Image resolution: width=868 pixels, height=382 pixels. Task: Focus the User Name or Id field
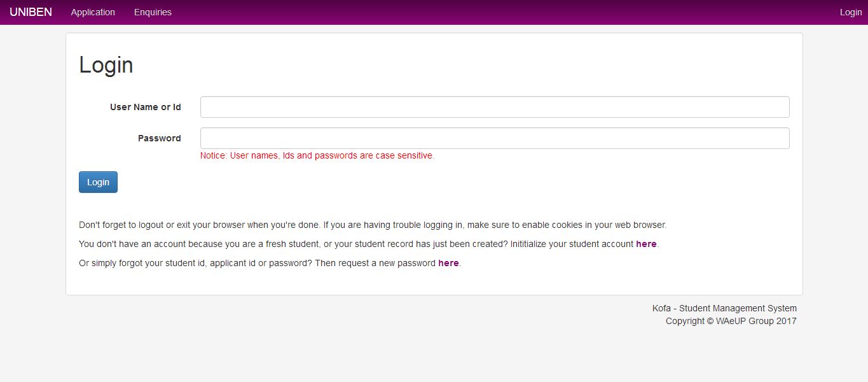coord(494,107)
